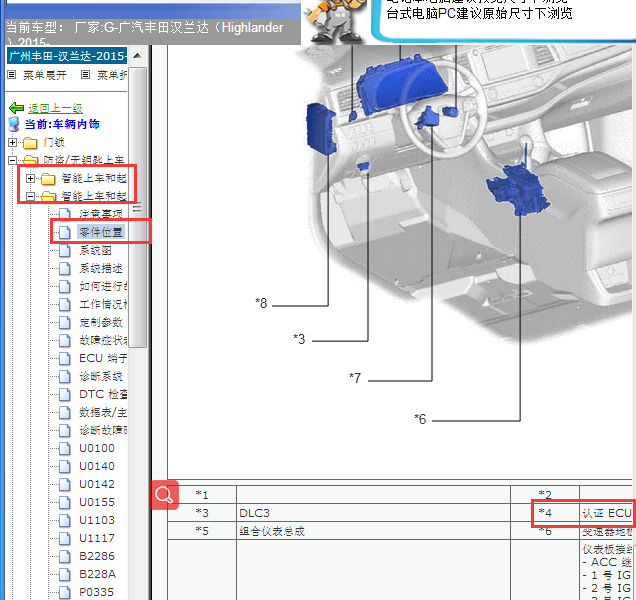Open the 广州丰田-汉兰达-2015 vehicle model dropdown
The width and height of the screenshot is (636, 600).
point(67,56)
